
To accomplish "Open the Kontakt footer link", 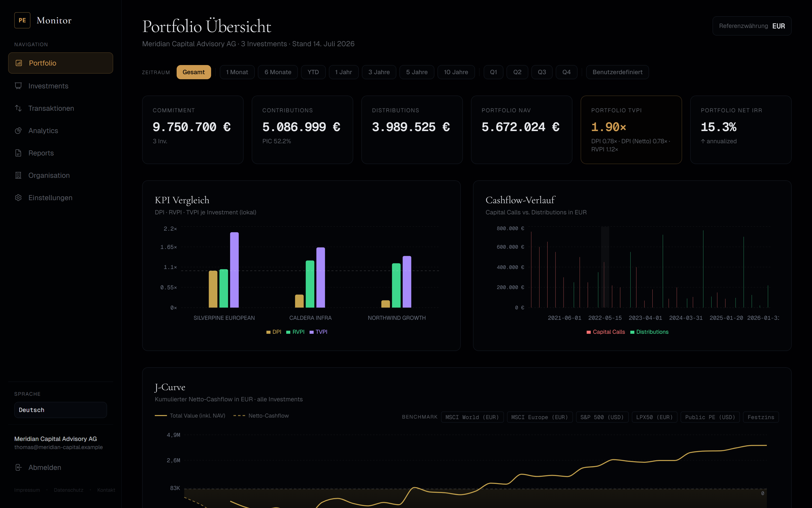I will point(106,490).
